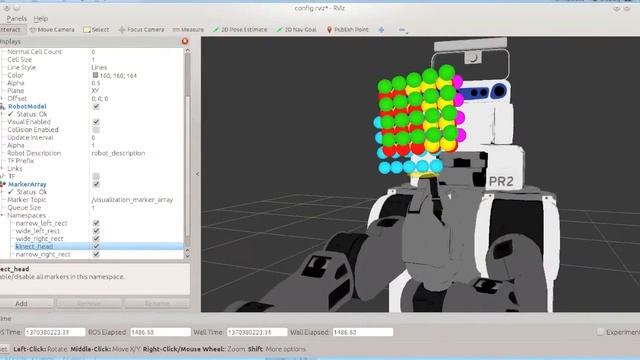Open the Panels menu
640x360 pixels.
tap(16, 19)
